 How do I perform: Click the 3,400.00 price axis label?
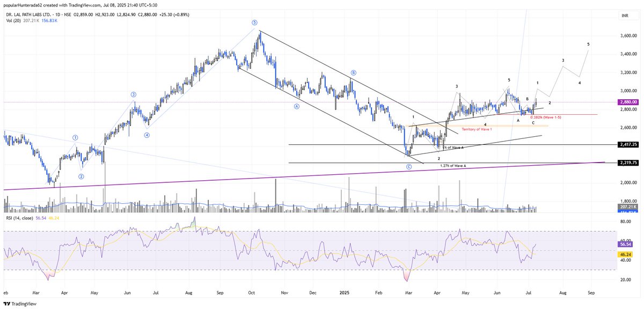(x=627, y=54)
